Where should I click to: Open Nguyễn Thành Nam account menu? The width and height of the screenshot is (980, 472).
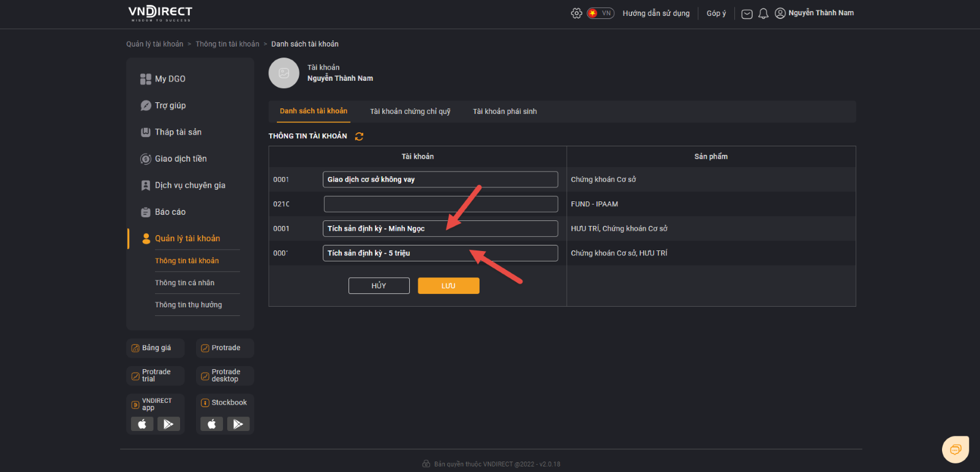pos(821,13)
